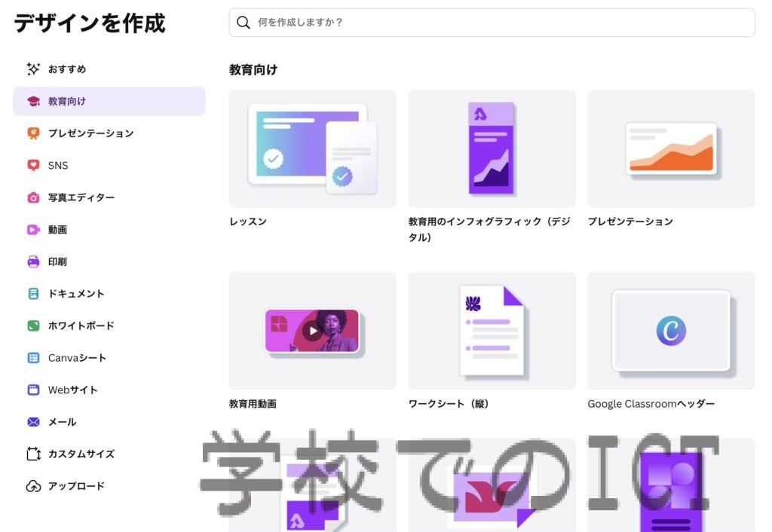The image size is (772, 532).
Task: Choose the 教育用動画 thumbnail
Action: point(312,331)
